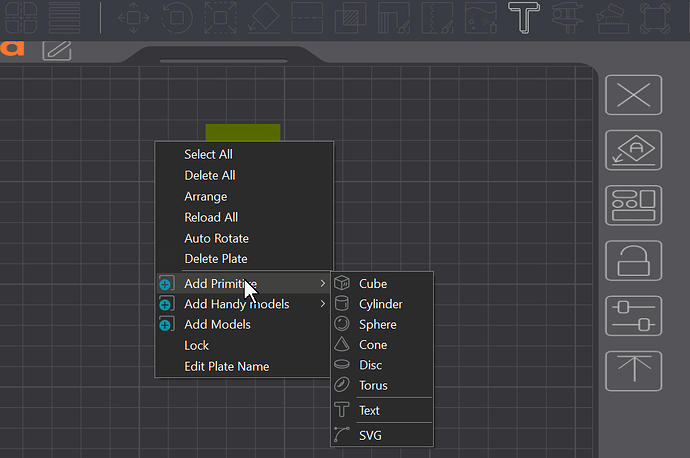
Task: Open the plate settings sliders icon
Action: pyautogui.click(x=634, y=316)
